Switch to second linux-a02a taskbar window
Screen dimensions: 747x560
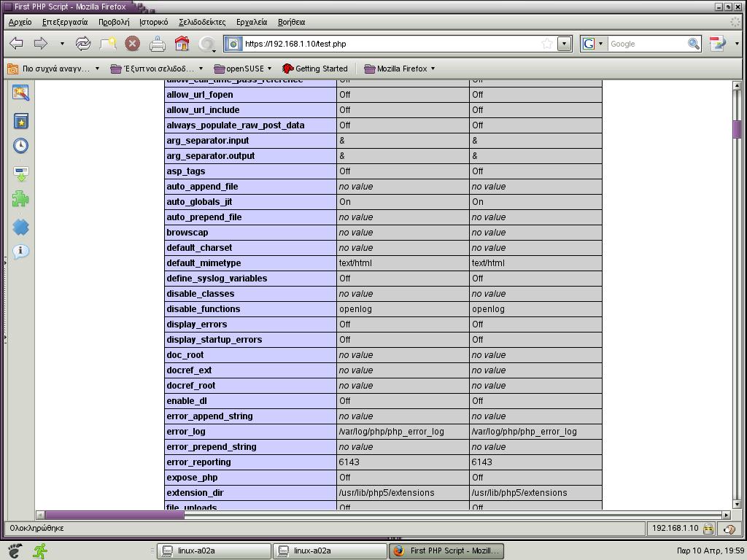(x=330, y=551)
